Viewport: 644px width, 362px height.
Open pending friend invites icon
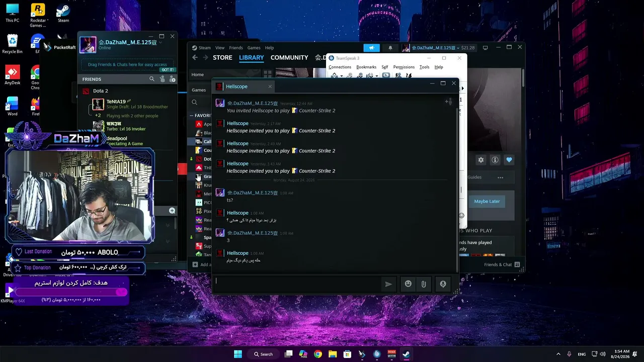point(162,79)
